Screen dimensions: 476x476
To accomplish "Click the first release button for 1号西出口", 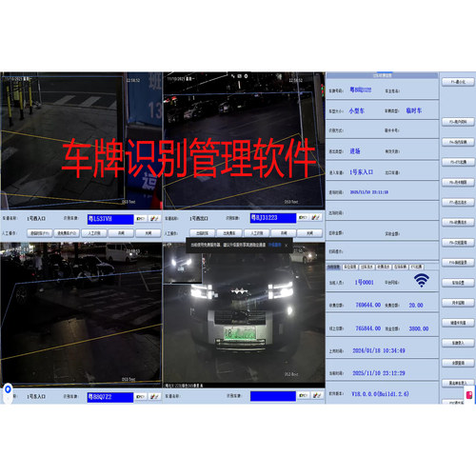I will 203,233.
